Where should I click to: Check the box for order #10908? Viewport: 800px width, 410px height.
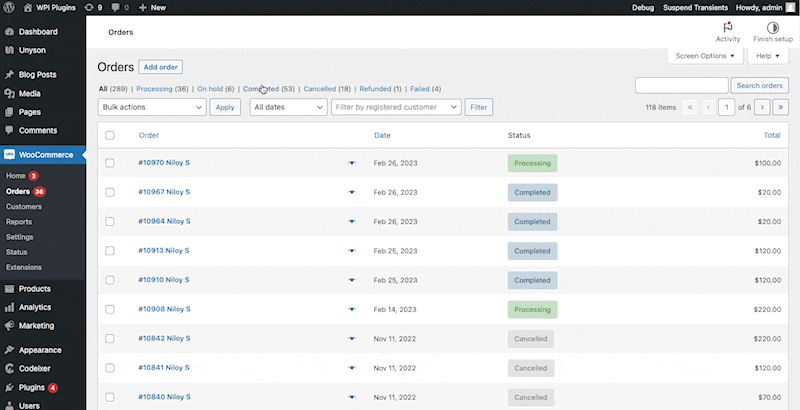pyautogui.click(x=110, y=309)
